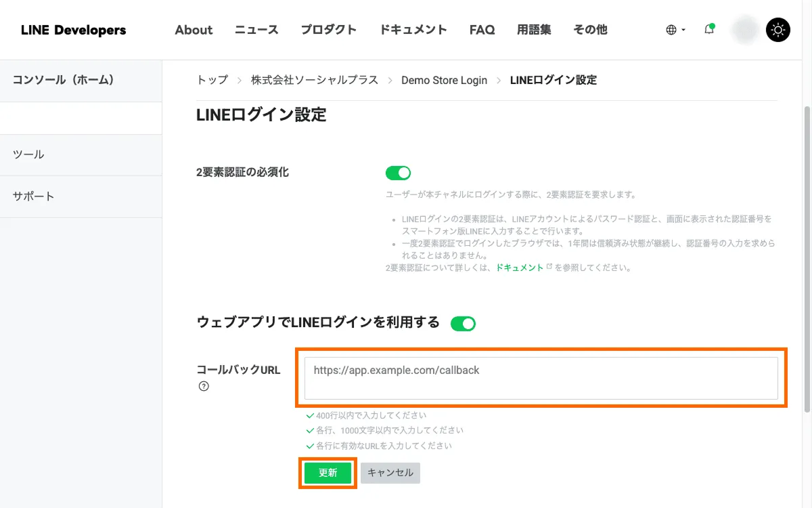The height and width of the screenshot is (508, 812).
Task: Go to トップ in the breadcrumb
Action: point(212,80)
